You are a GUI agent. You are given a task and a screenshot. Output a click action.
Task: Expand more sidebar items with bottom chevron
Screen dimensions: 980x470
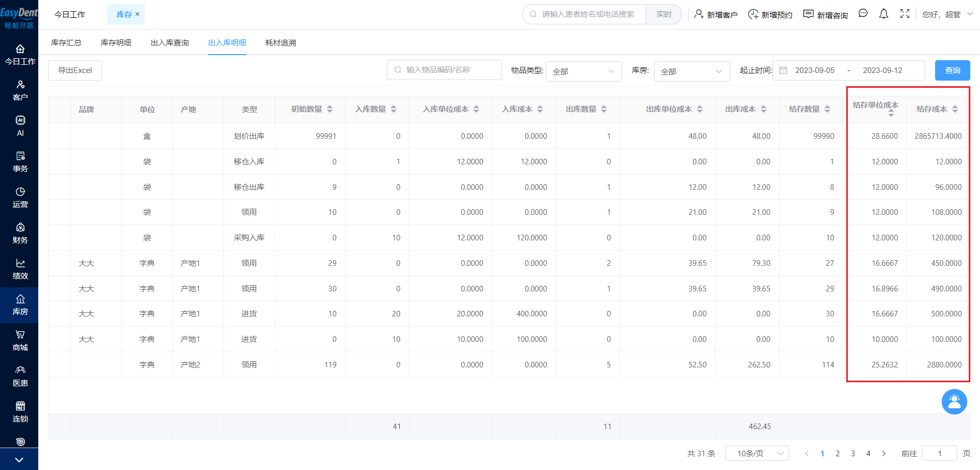19,460
